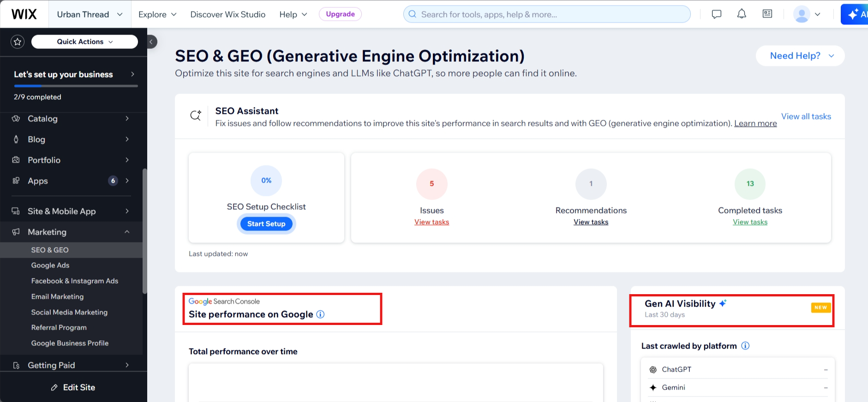Click the NEW badge on Gen AI Visibility
Viewport: 868px width, 402px height.
pyautogui.click(x=821, y=307)
